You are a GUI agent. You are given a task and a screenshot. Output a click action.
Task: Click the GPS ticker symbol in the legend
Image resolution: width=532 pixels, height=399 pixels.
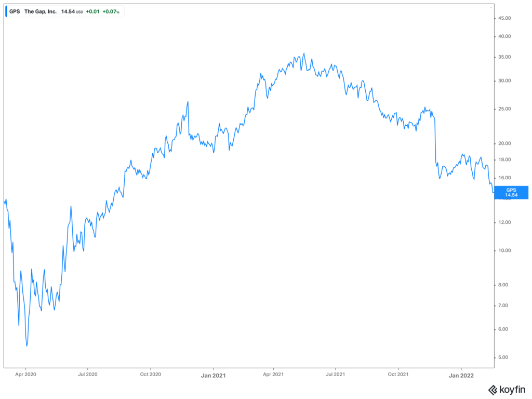tap(15, 11)
